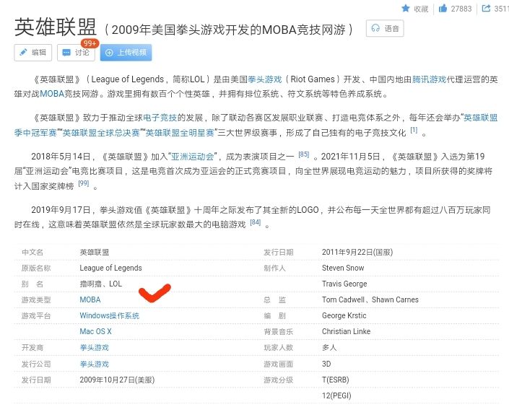This screenshot has width=509, height=420.
Task: Click the thumbs-up like icon 27883
Action: (x=443, y=8)
